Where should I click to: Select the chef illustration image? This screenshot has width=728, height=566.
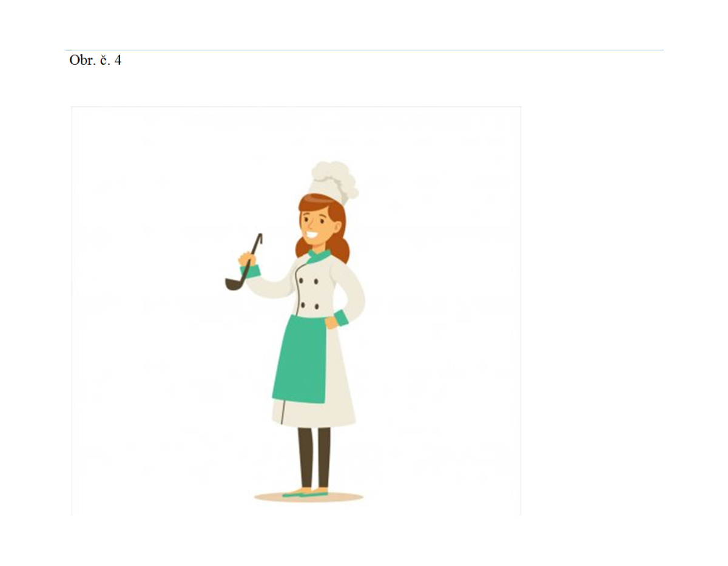point(296,311)
